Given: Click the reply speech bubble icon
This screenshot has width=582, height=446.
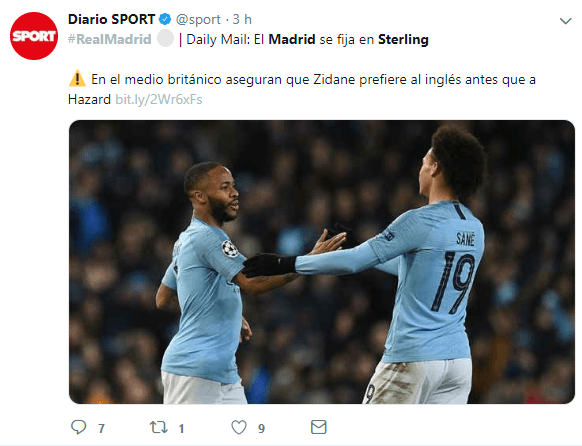Looking at the screenshot, I should point(78,427).
